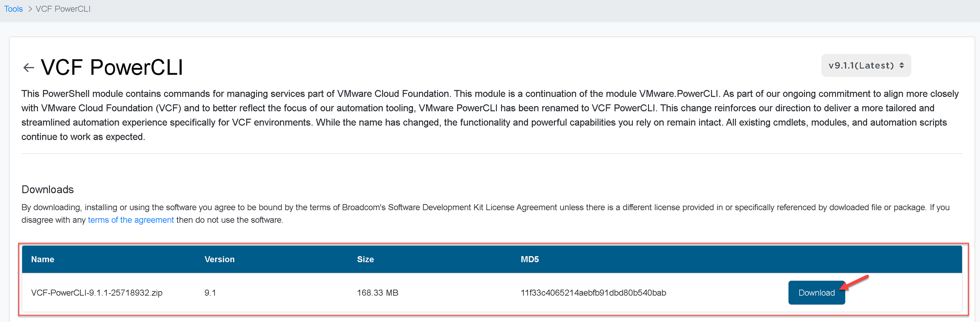Click the Downloads section heading
Viewport: 980px width, 322px height.
[x=47, y=190]
